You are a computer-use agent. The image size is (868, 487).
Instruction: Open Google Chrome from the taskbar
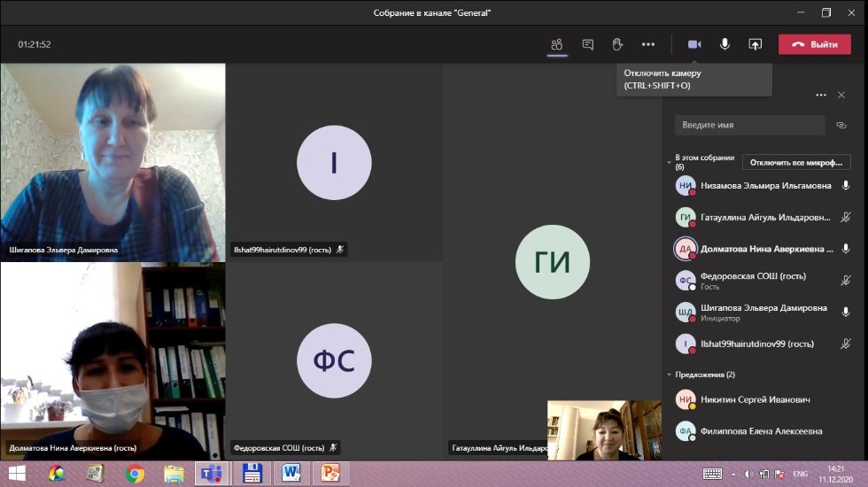135,474
